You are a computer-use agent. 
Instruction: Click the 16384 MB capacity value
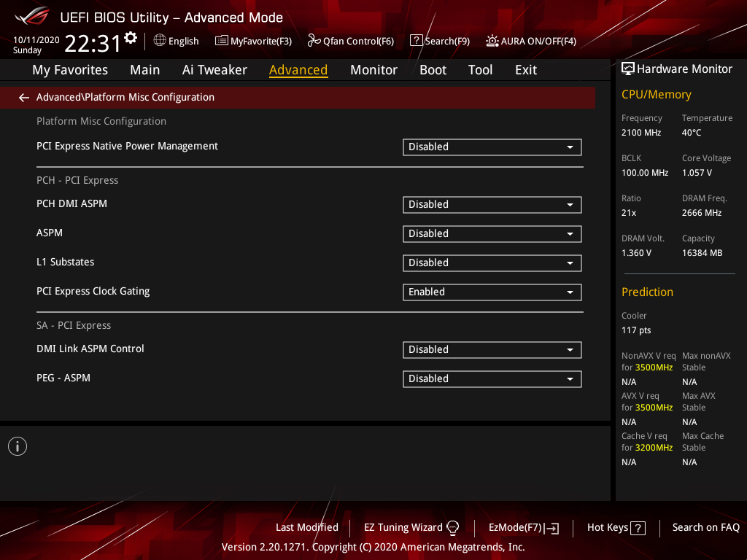coord(702,253)
